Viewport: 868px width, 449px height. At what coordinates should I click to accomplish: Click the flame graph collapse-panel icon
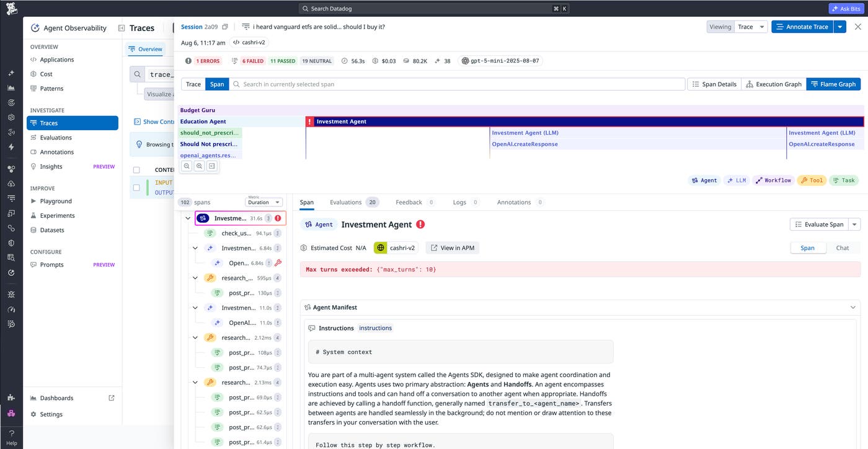(211, 166)
